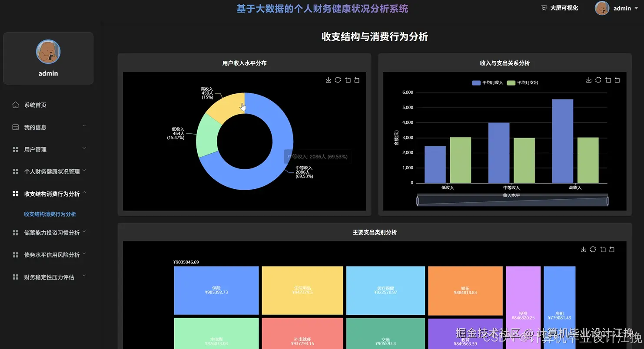Click the blue income bar for 中等收入
The width and height of the screenshot is (644, 349).
(499, 153)
